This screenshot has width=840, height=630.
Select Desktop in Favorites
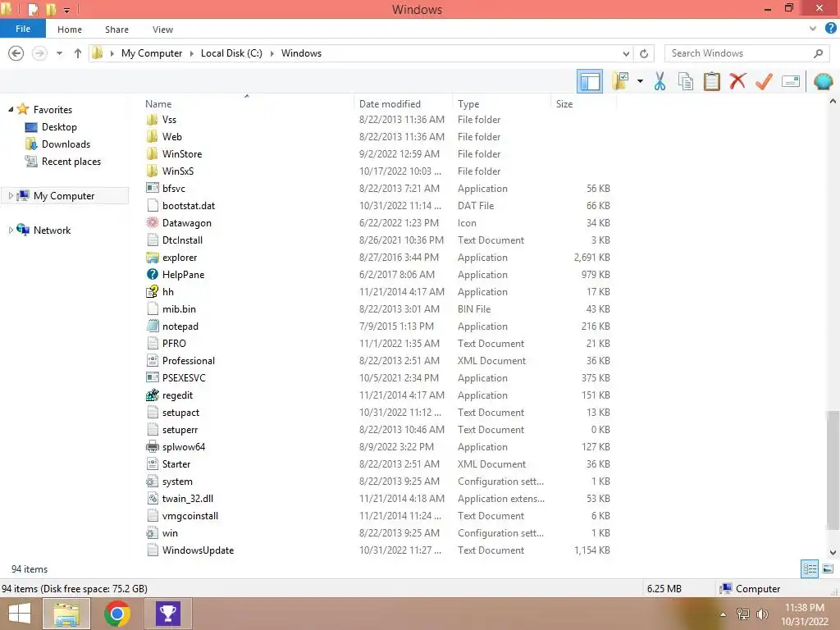tap(59, 127)
